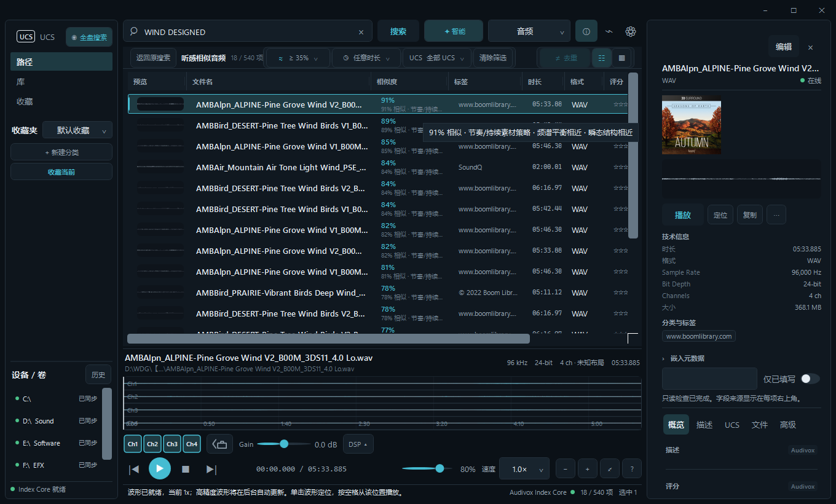The width and height of the screenshot is (836, 504).
Task: Click the 搜索 search button
Action: [x=398, y=31]
